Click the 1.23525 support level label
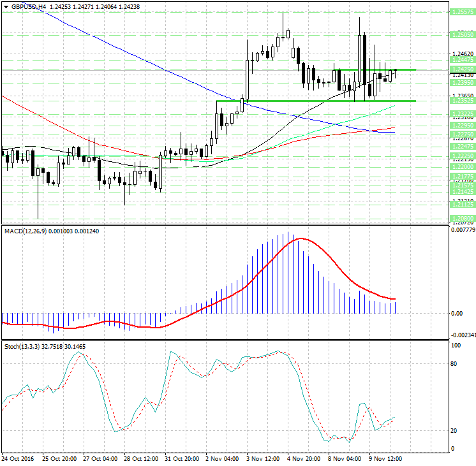 pos(461,101)
